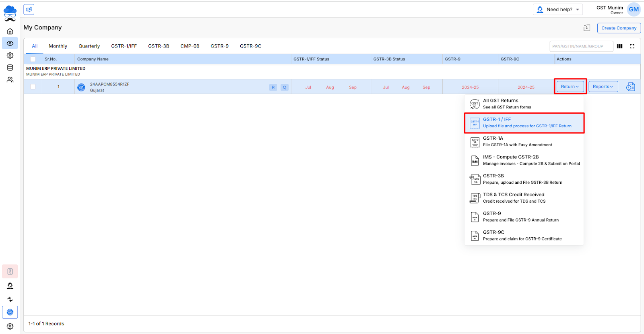Toggle the Q quarterly badge on company row
Viewport: 644px width, 334px height.
click(x=285, y=87)
